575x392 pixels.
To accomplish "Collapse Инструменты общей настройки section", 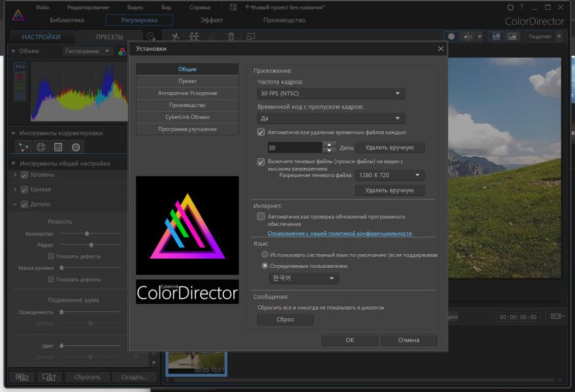I will 13,163.
